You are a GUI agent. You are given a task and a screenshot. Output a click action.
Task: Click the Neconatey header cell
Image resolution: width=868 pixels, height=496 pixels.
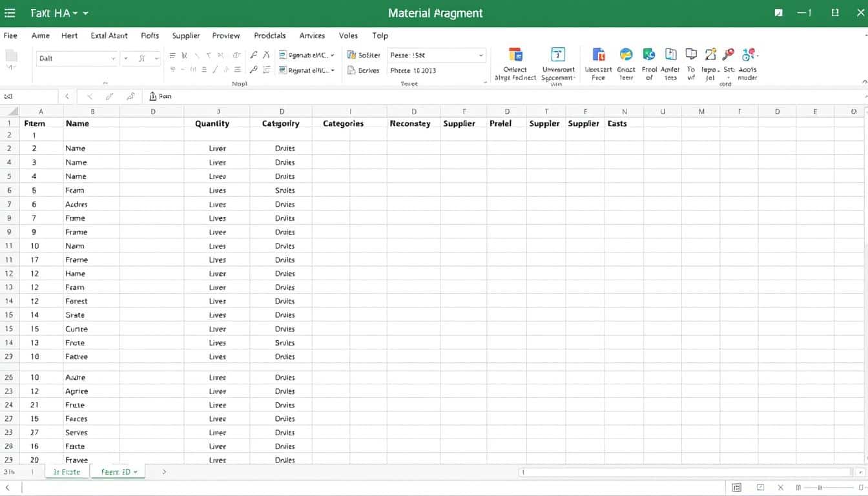[x=413, y=123]
